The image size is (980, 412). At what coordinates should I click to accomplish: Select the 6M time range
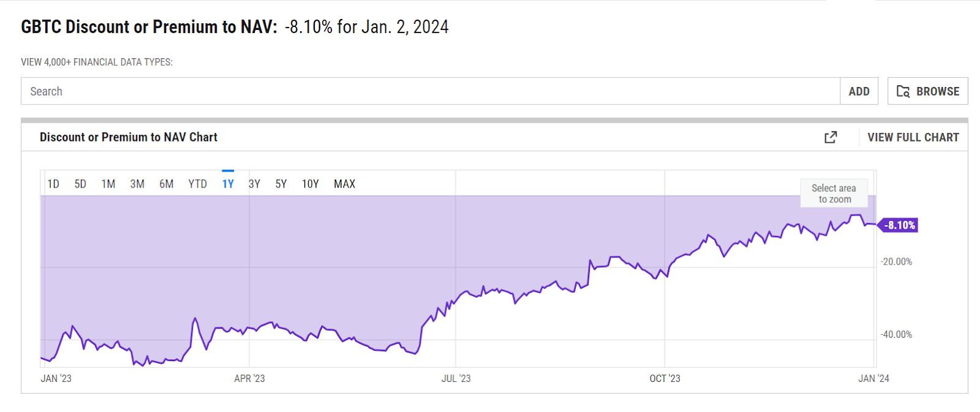(x=166, y=184)
